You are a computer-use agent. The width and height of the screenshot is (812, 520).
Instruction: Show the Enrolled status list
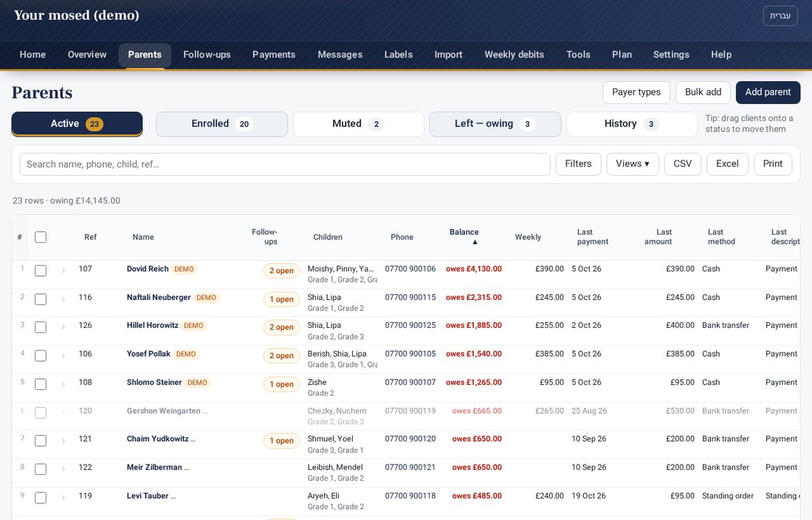(221, 124)
